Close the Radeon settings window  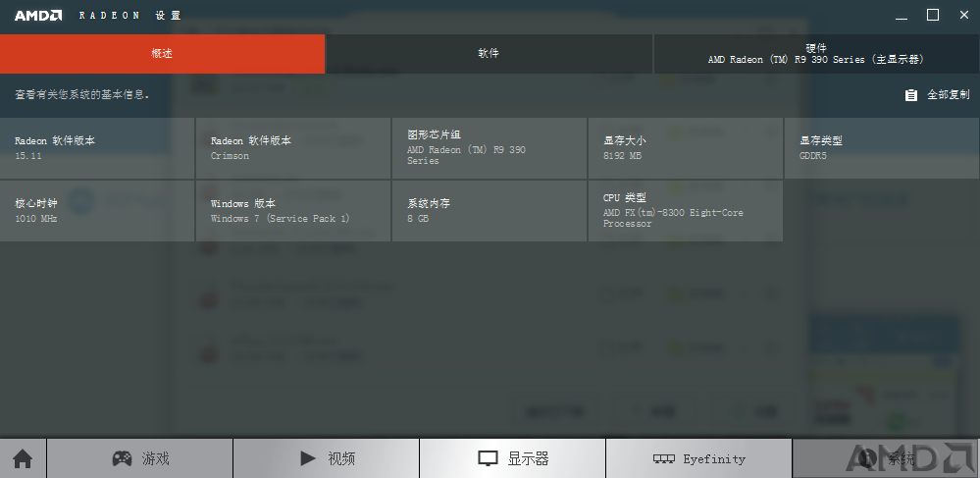click(x=963, y=15)
